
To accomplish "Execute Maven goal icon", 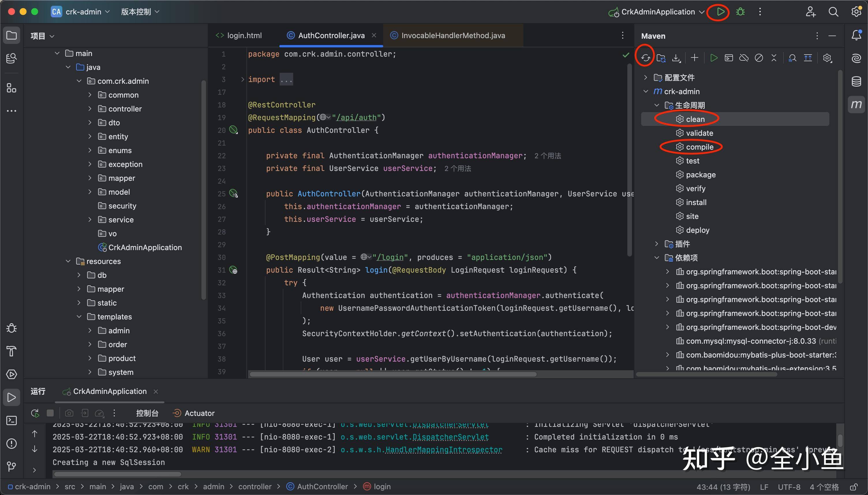I will 729,58.
